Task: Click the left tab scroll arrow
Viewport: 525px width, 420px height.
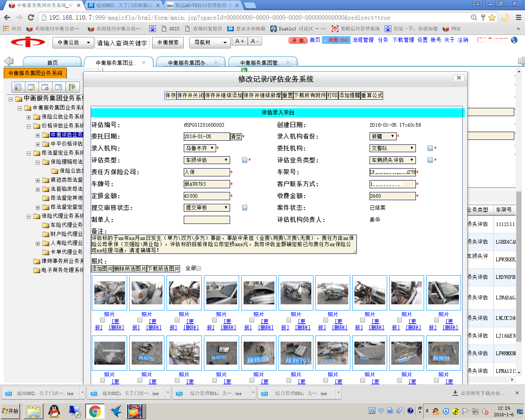Action: coord(9,61)
